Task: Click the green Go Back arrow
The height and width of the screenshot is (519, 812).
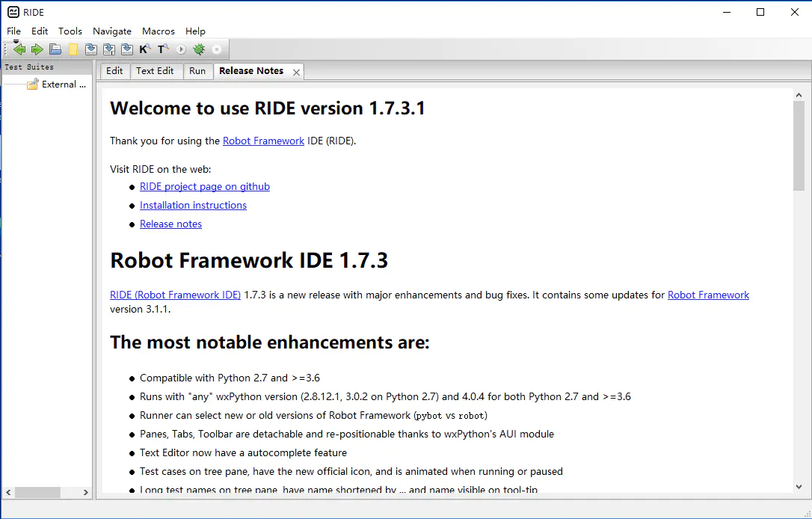Action: (19, 49)
